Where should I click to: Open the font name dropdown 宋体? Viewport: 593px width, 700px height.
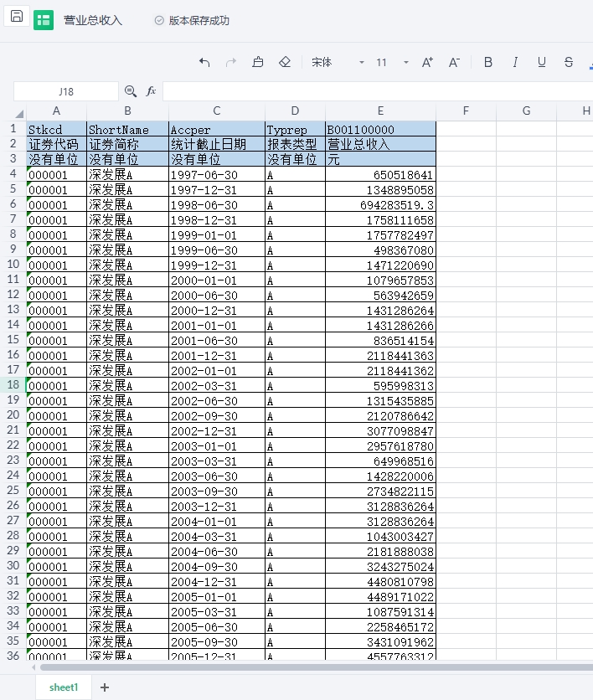click(x=338, y=62)
